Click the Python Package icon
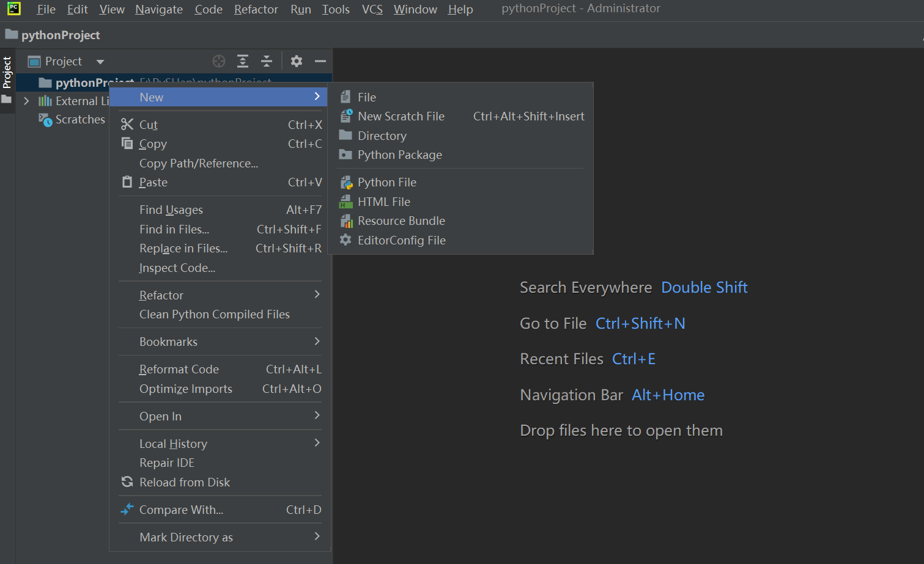Viewport: 924px width, 564px height. (346, 155)
